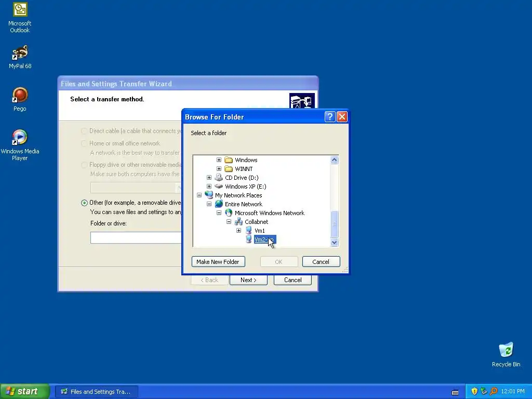Select the "Windows" folder label
532x399 pixels.
point(246,160)
